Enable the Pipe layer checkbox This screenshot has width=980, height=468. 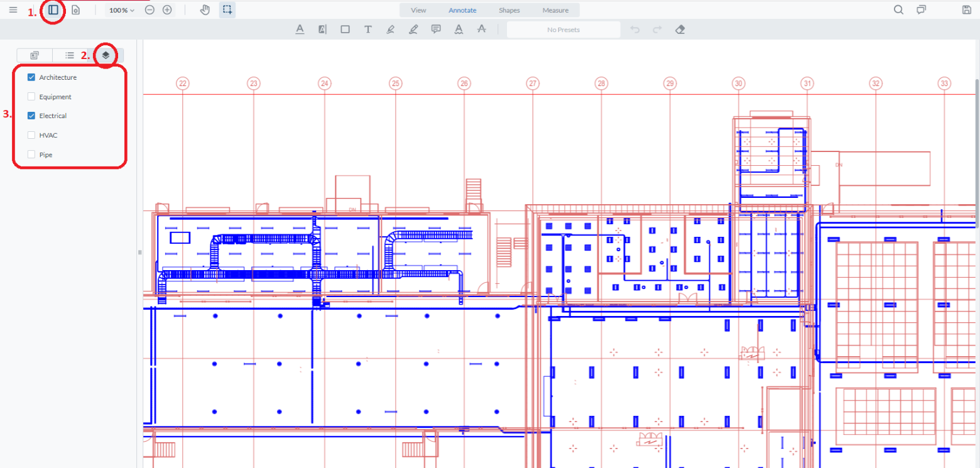pos(31,155)
